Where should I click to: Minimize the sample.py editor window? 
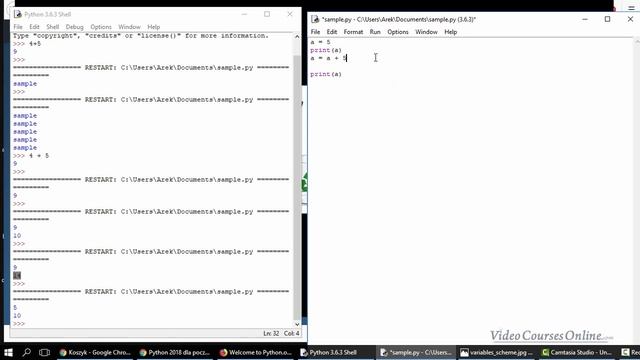tap(585, 19)
